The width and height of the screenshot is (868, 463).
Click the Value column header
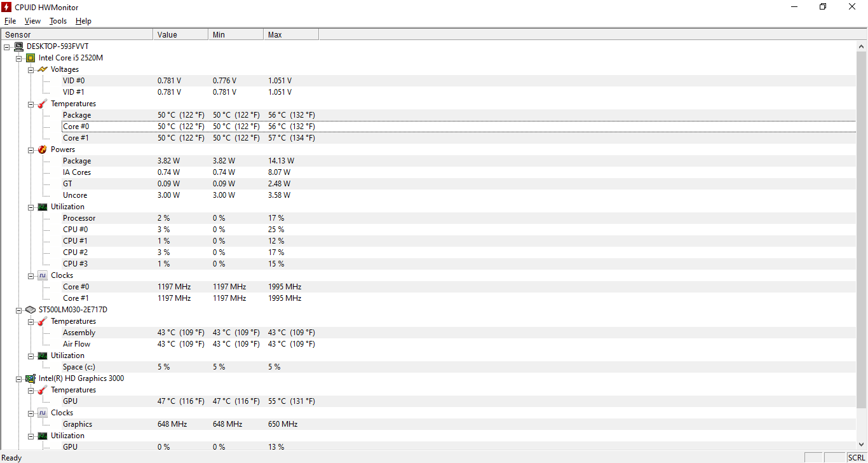coord(180,34)
